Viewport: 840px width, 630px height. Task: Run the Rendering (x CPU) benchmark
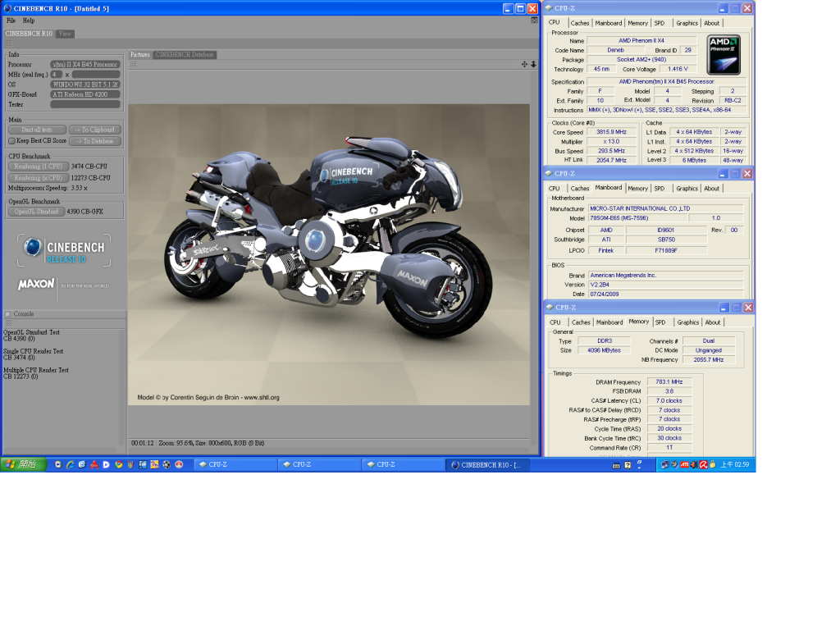39,178
